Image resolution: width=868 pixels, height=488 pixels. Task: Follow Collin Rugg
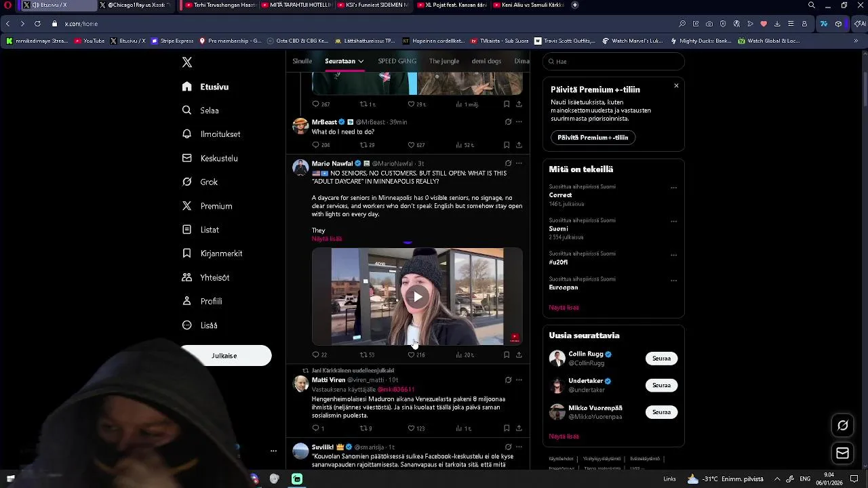(661, 359)
